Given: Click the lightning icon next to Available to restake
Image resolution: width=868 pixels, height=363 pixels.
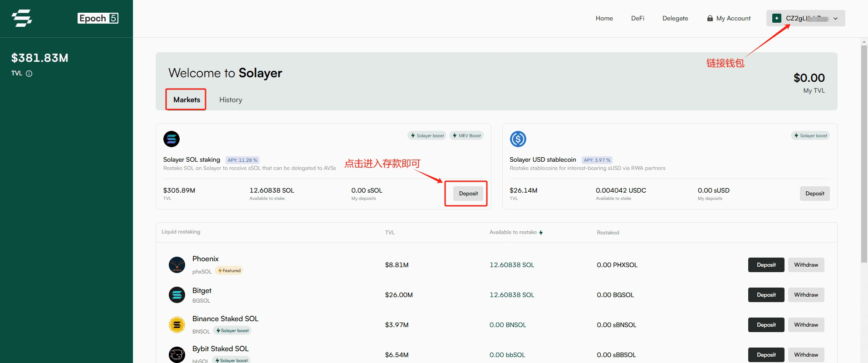Looking at the screenshot, I should point(541,232).
